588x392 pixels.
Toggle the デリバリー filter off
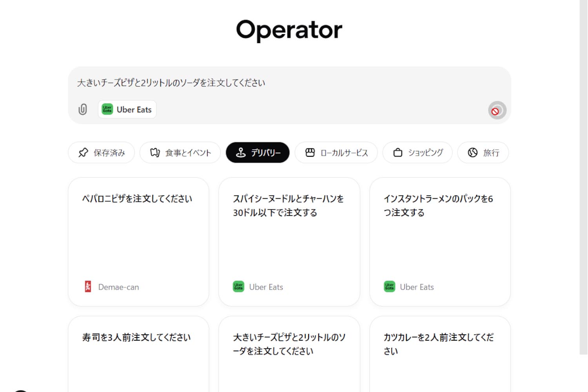(x=258, y=152)
